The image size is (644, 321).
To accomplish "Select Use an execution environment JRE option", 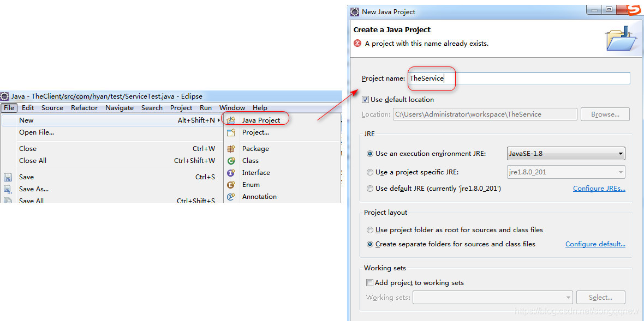I will (x=370, y=154).
